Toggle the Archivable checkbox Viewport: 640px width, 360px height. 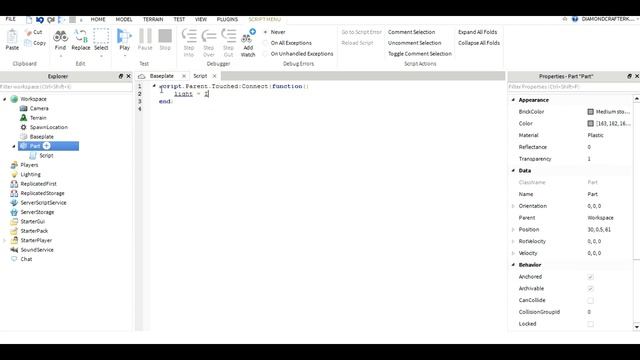click(590, 289)
